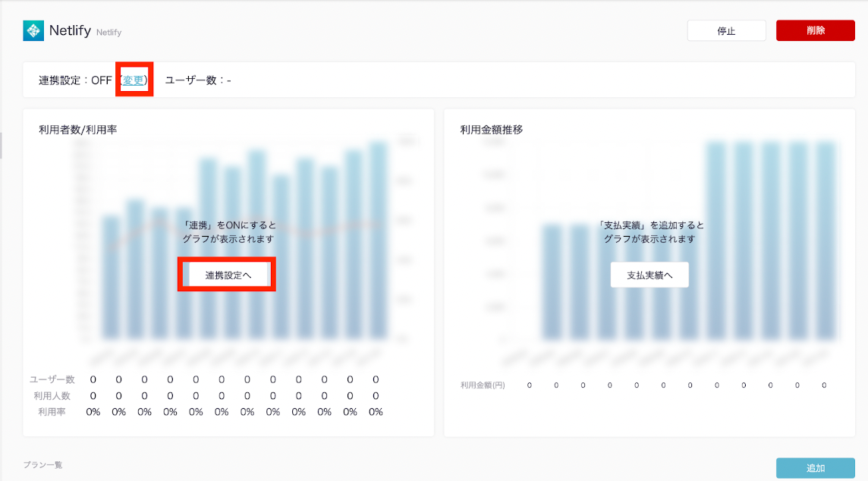
Task: Click the 「支払実績」を追加すると message
Action: (x=650, y=225)
